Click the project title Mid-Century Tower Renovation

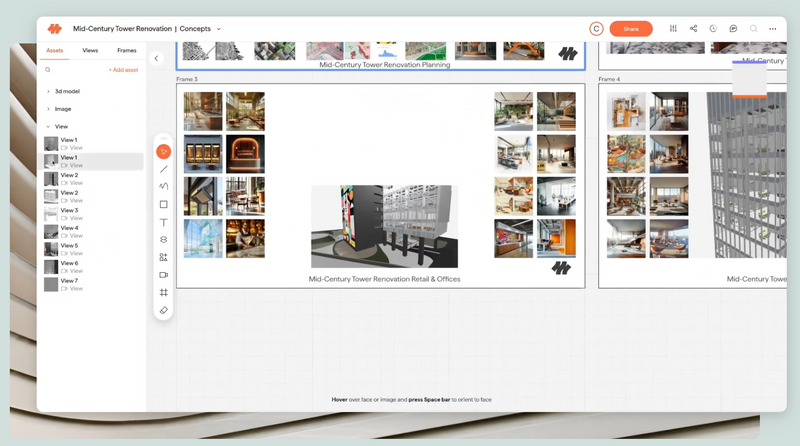coord(122,29)
